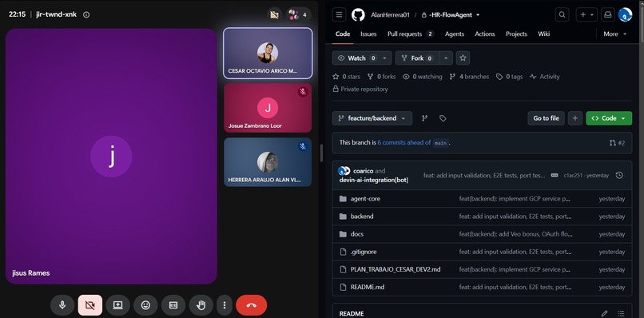Open participants list showing 4 people
Image resolution: width=644 pixels, height=318 pixels.
[298, 15]
